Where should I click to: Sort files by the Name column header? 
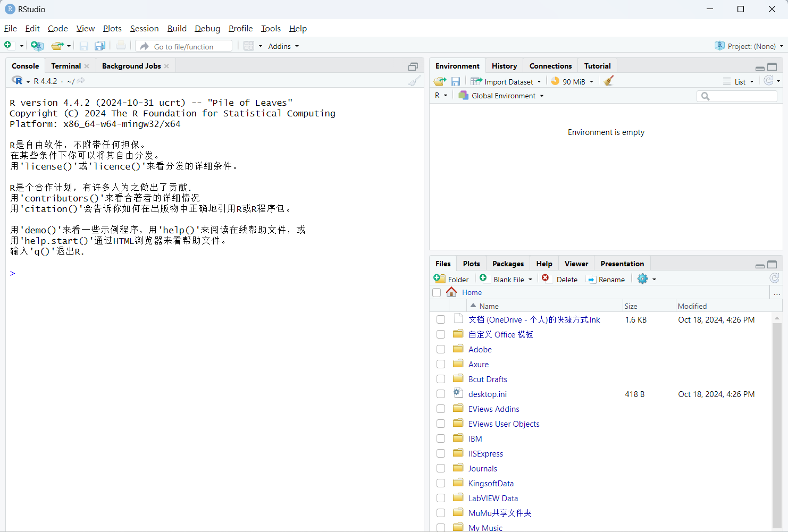(544, 306)
